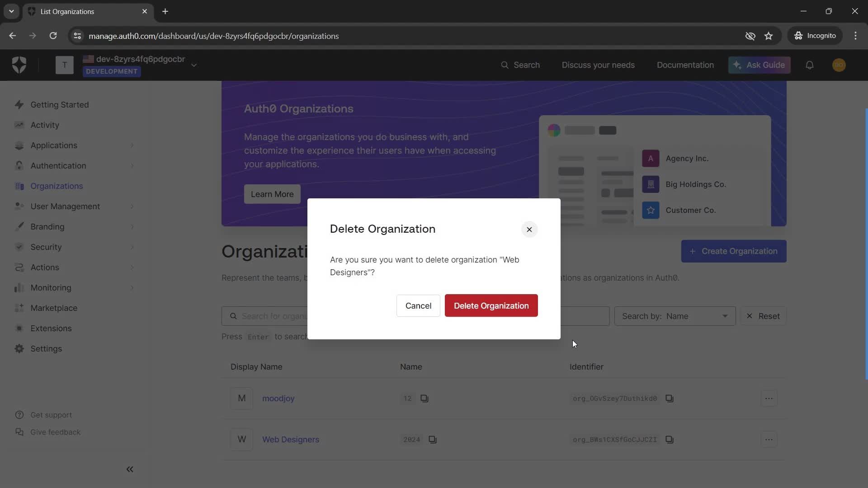Viewport: 868px width, 488px height.
Task: Open the Web Designers organization link
Action: (x=291, y=440)
